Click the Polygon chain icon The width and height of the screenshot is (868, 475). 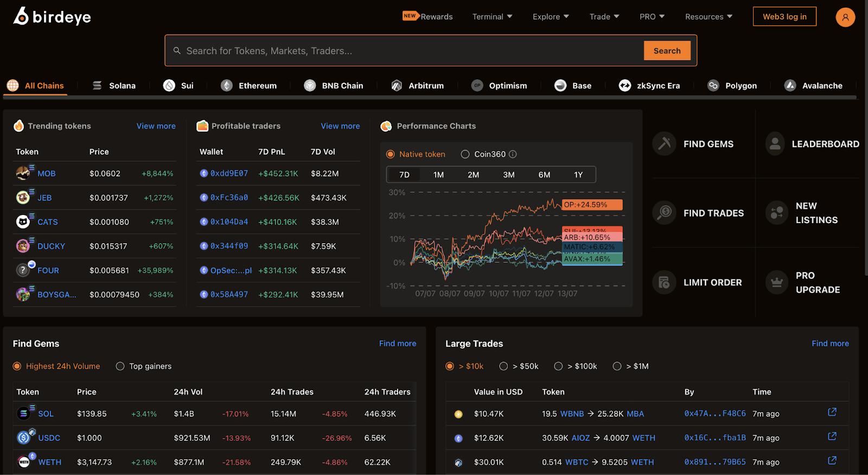[x=713, y=85]
